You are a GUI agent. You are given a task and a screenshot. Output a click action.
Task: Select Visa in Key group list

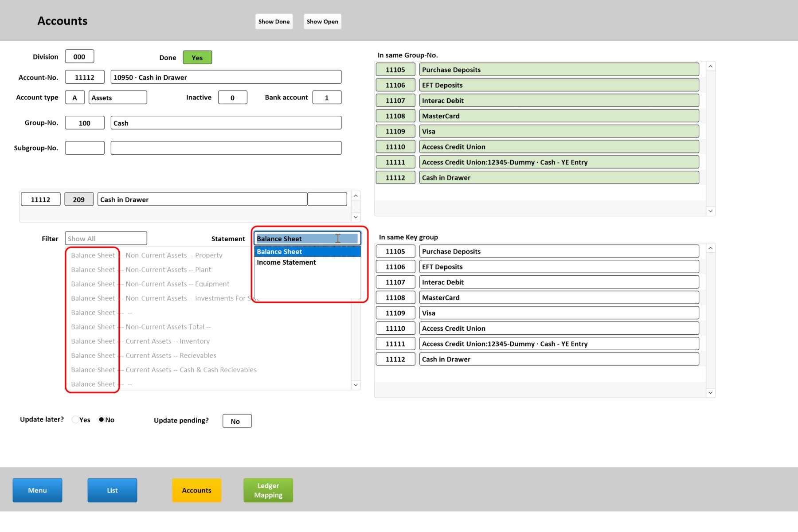click(559, 313)
